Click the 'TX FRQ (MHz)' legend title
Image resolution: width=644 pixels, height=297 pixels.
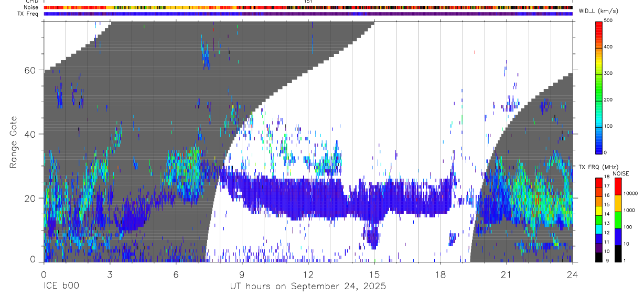[x=597, y=167]
